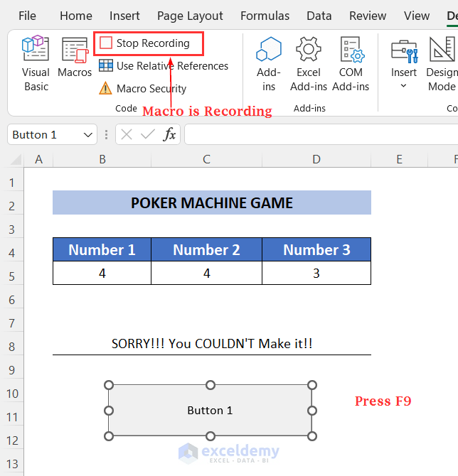Select column C header

(x=207, y=159)
